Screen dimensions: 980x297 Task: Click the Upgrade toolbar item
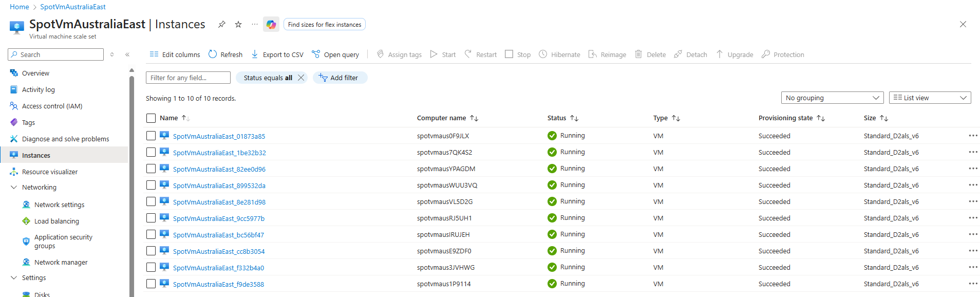pyautogui.click(x=734, y=54)
